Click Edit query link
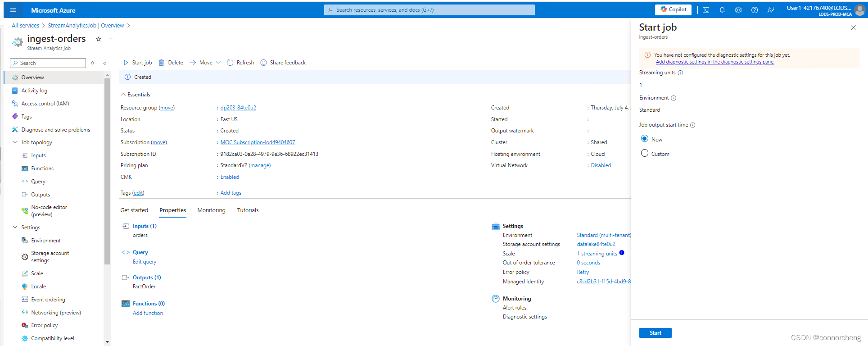 145,262
